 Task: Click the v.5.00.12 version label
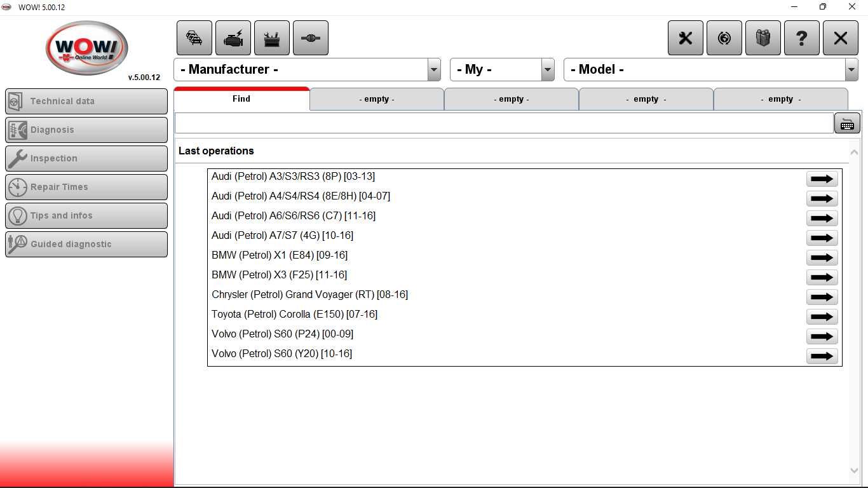point(144,78)
